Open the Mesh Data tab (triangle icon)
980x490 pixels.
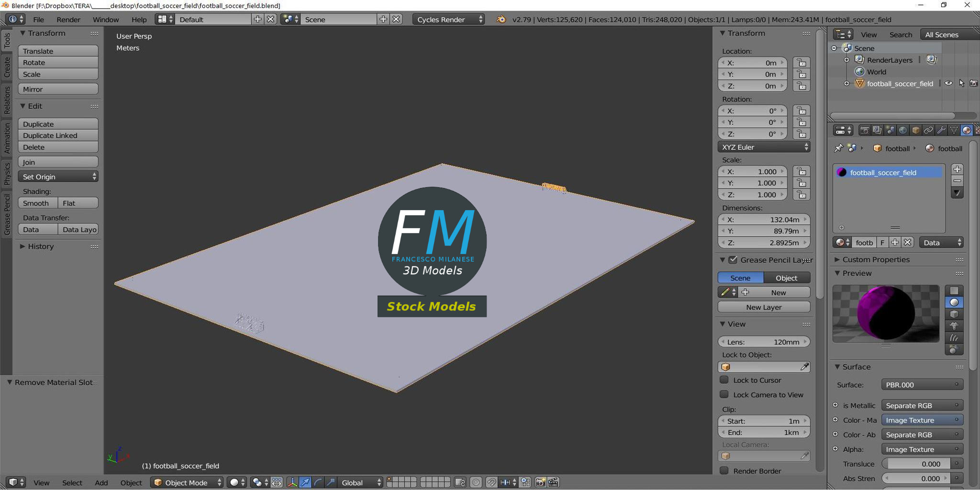(x=954, y=130)
